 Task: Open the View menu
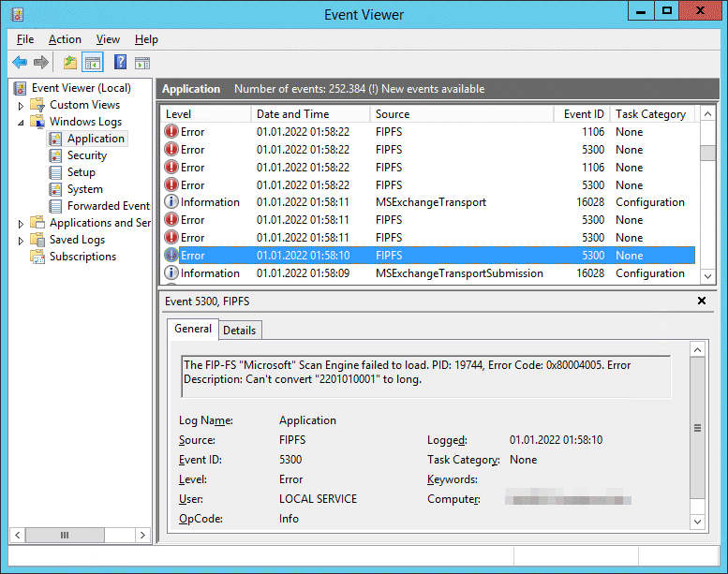108,39
